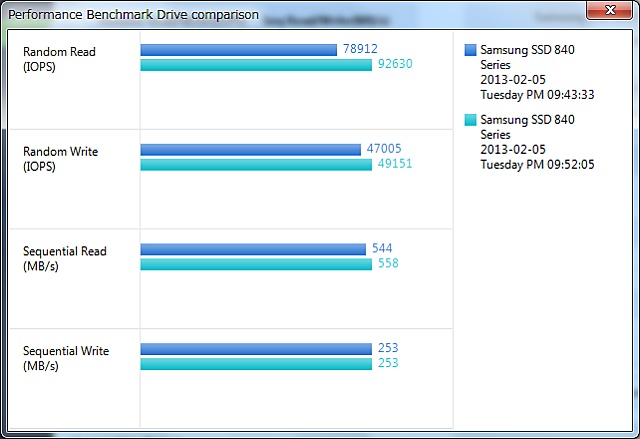Click the Performance Benchmark Drive comparison title
Image resolution: width=640 pixels, height=439 pixels.
133,15
